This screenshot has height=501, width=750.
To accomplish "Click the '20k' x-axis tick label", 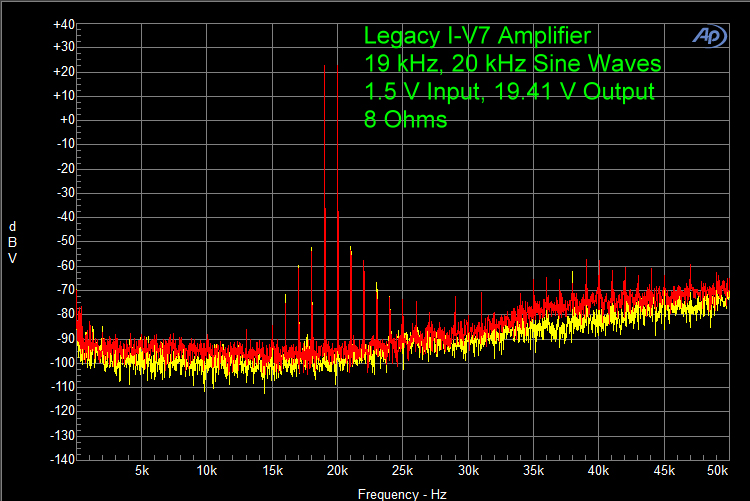I will click(x=337, y=470).
